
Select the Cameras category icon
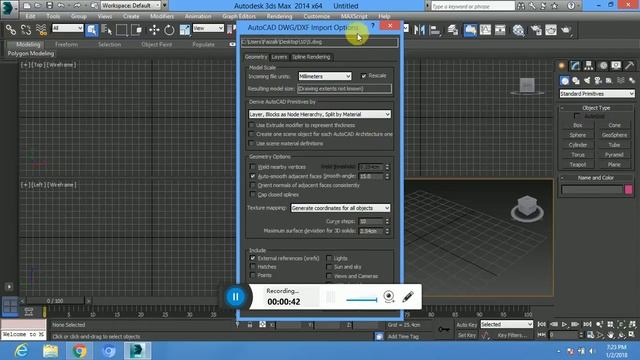pyautogui.click(x=598, y=81)
